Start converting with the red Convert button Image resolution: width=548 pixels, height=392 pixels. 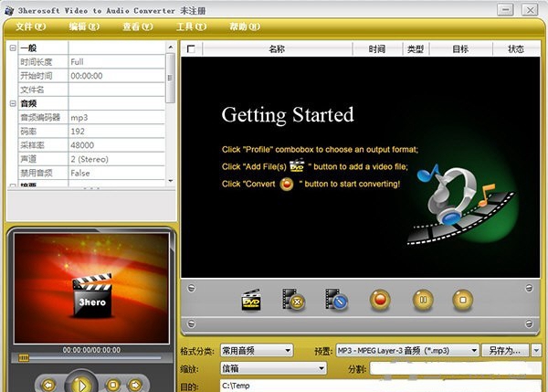380,300
